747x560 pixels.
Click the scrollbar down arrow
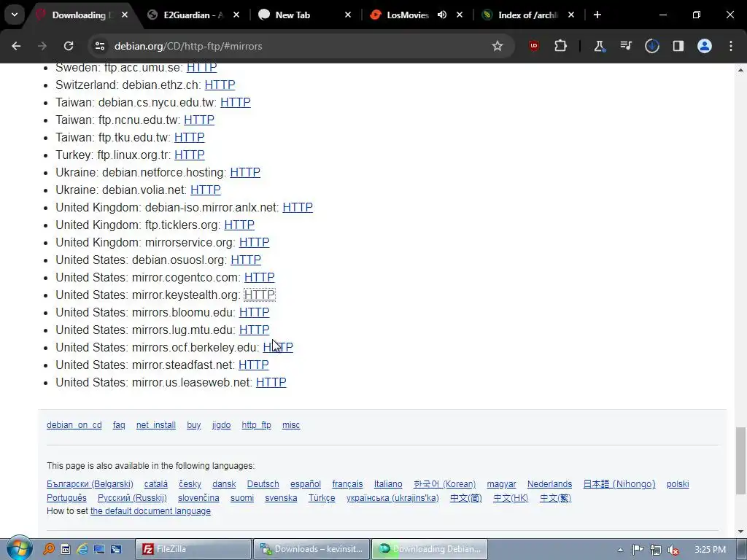tap(741, 532)
